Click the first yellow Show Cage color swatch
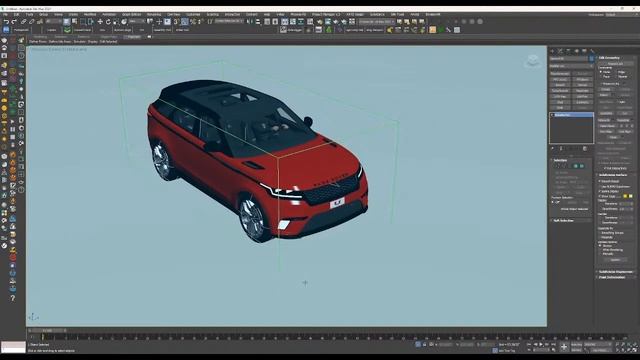The width and height of the screenshot is (640, 360). (624, 196)
